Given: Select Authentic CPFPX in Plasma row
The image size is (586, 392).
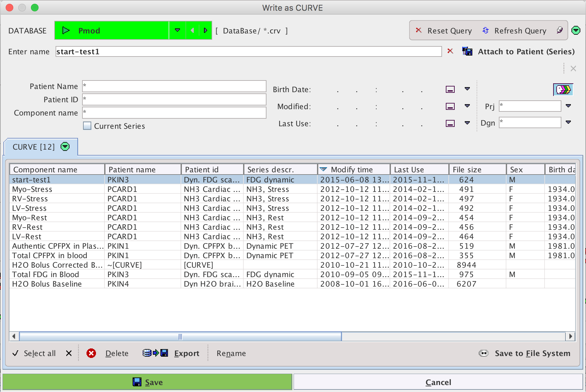Looking at the screenshot, I should tap(292, 246).
